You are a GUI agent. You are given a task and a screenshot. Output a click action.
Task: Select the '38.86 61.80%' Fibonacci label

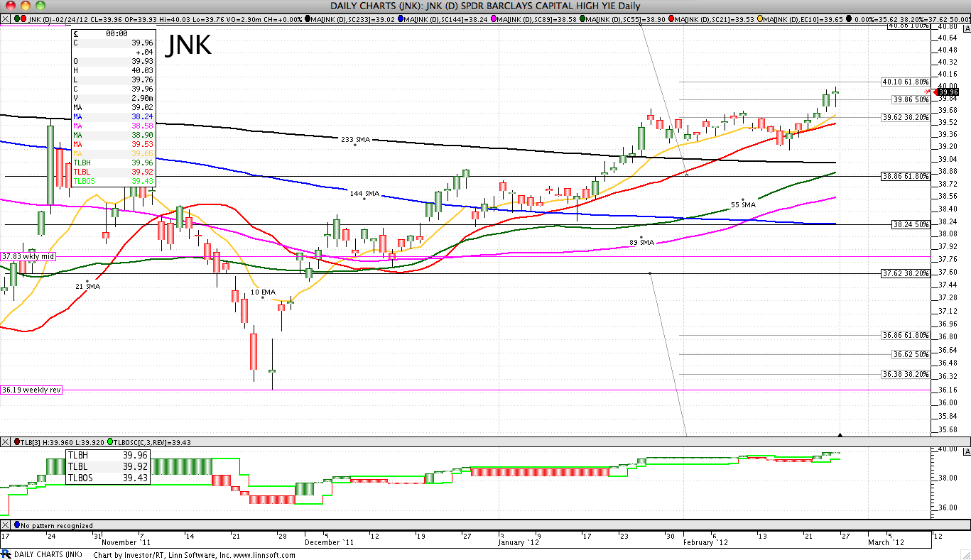(x=905, y=175)
